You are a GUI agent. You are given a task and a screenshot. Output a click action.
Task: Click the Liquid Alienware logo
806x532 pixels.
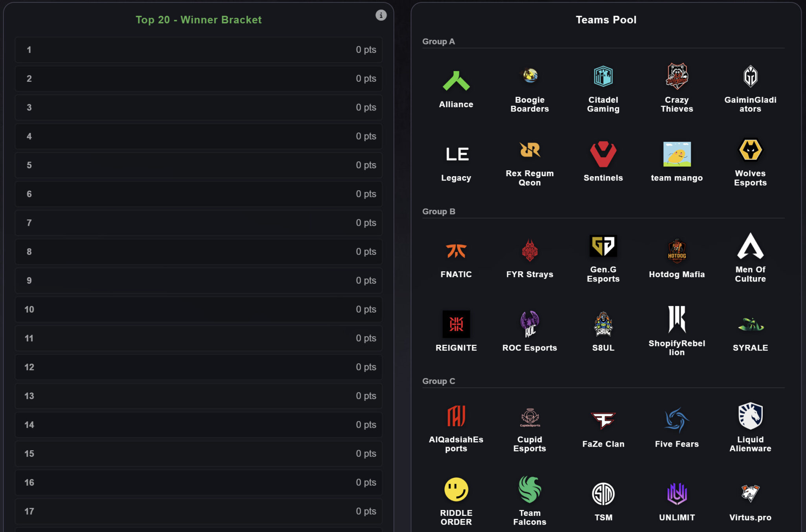(750, 416)
